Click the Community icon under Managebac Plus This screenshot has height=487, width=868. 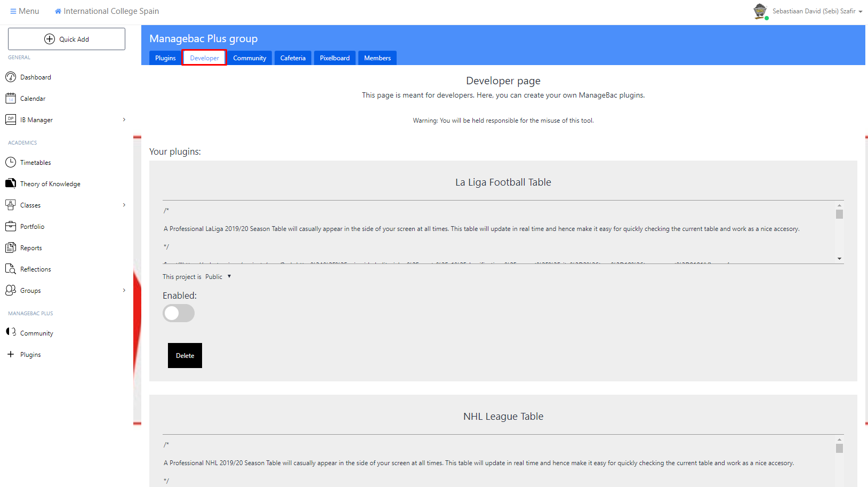[11, 332]
